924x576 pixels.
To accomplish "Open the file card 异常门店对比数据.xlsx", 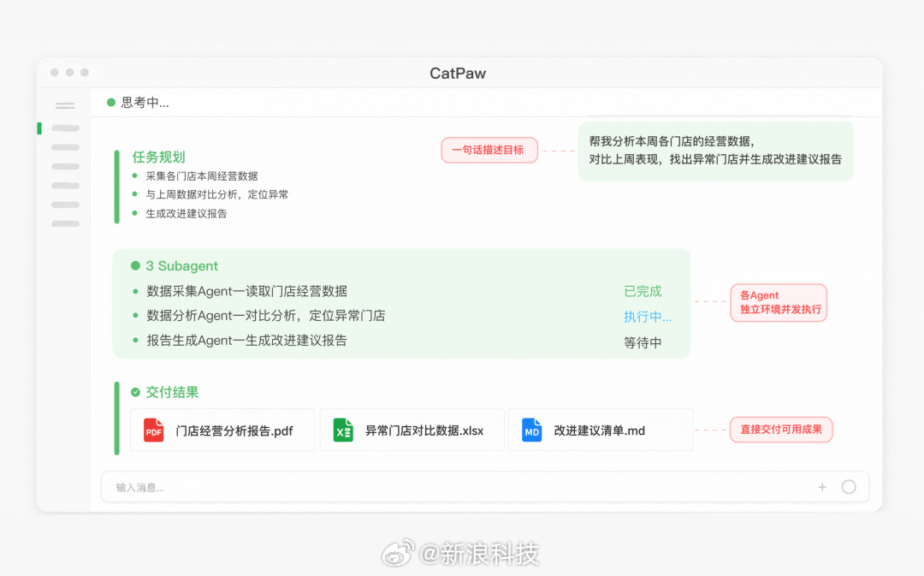I will pos(412,431).
